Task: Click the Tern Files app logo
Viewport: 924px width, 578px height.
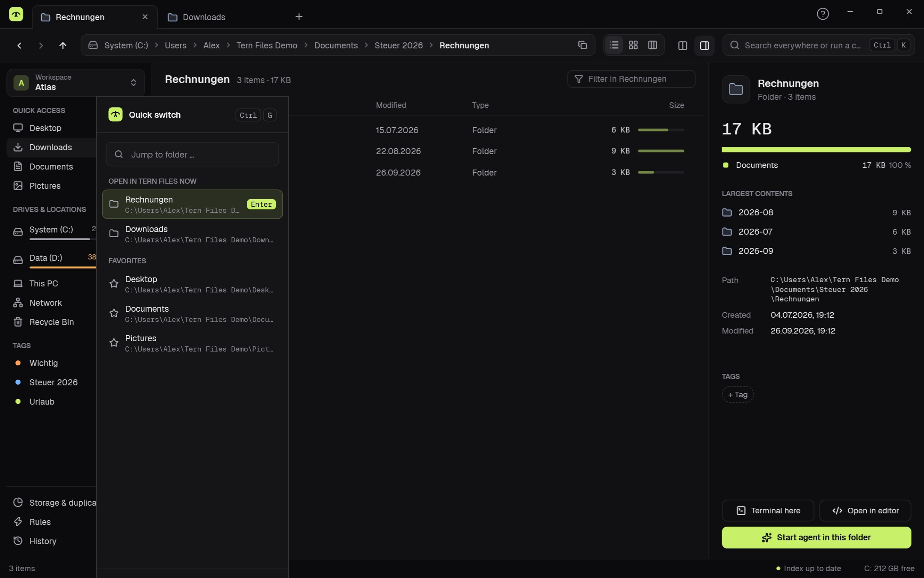Action: coord(16,14)
